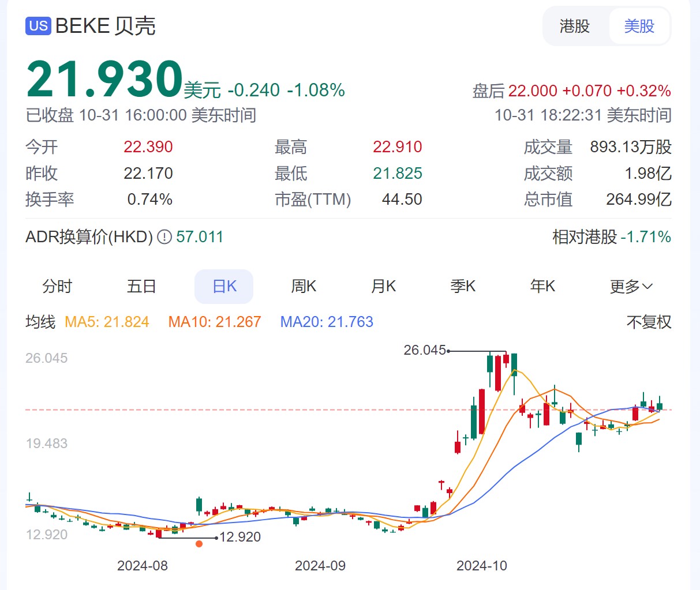
Task: Click the 昨收 value 22.170
Action: tap(148, 174)
